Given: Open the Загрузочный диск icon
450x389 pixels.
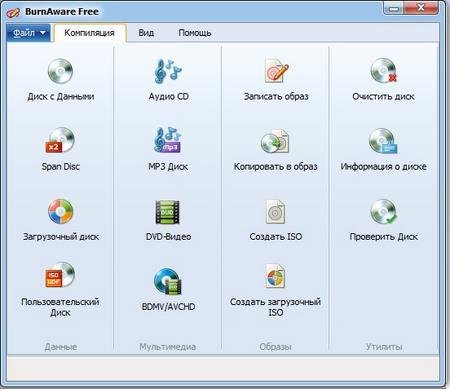Looking at the screenshot, I should click(x=60, y=211).
